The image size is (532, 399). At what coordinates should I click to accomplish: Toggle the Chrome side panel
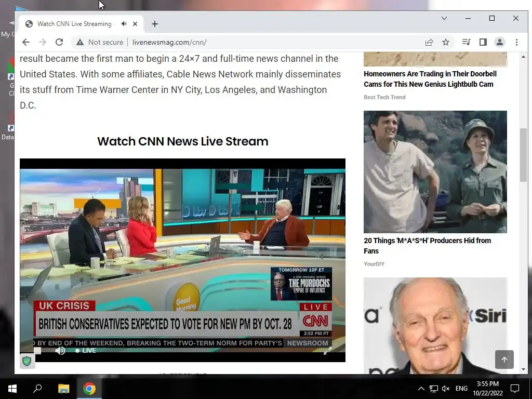[483, 42]
